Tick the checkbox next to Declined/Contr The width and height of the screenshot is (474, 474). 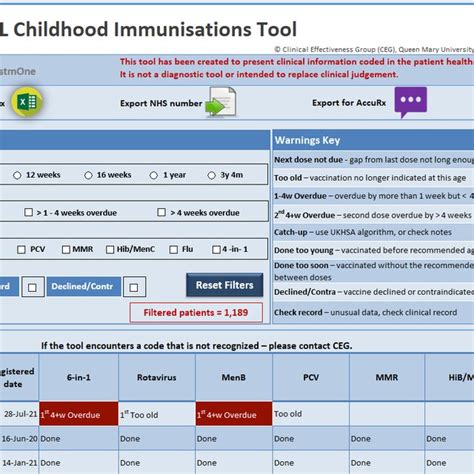(134, 287)
